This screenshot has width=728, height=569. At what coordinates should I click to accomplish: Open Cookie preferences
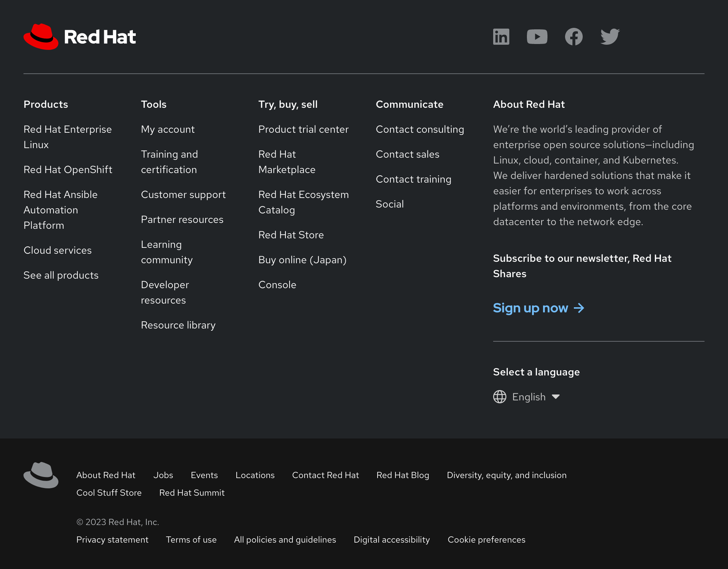[x=487, y=540]
